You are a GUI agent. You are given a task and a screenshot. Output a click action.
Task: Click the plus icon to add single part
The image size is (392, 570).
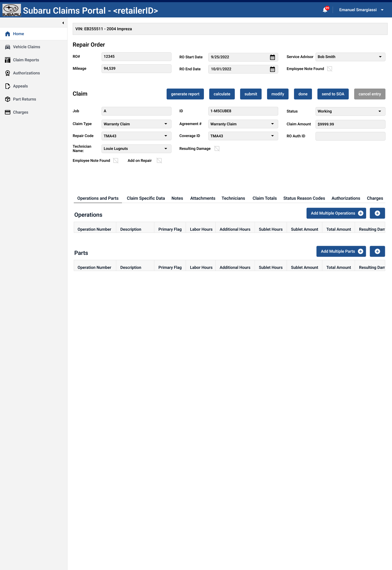click(x=377, y=251)
